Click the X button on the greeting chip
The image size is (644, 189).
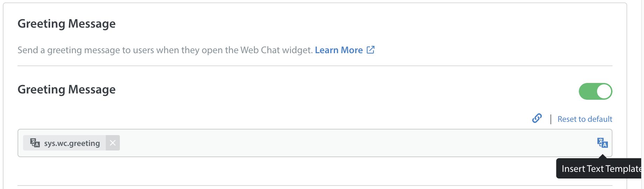[x=112, y=143]
